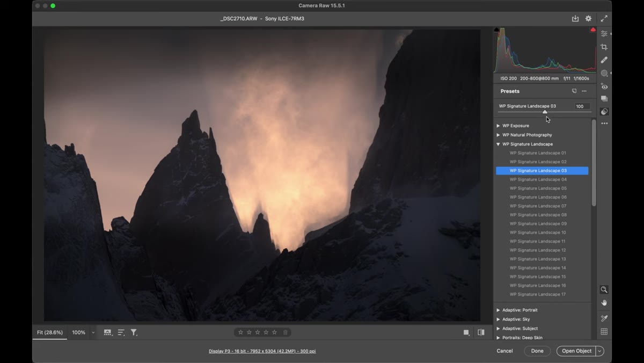
Task: Select the Crop tool
Action: 604,47
